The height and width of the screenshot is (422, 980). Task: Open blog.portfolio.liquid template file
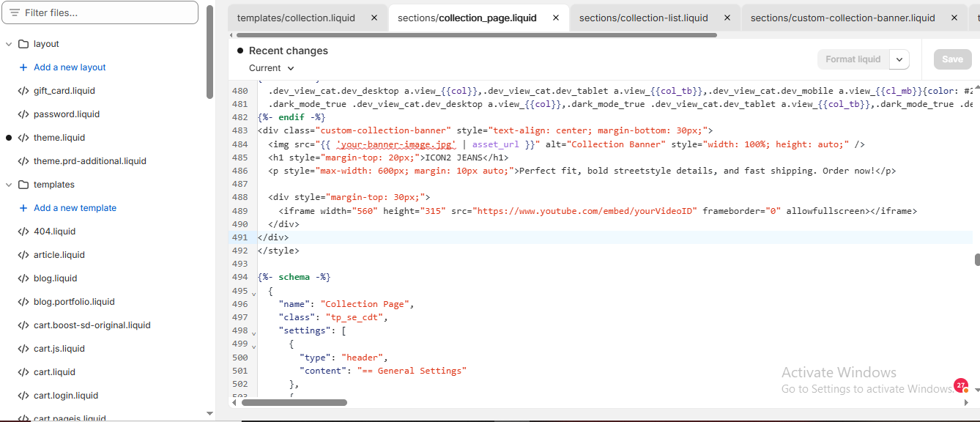[x=74, y=302]
